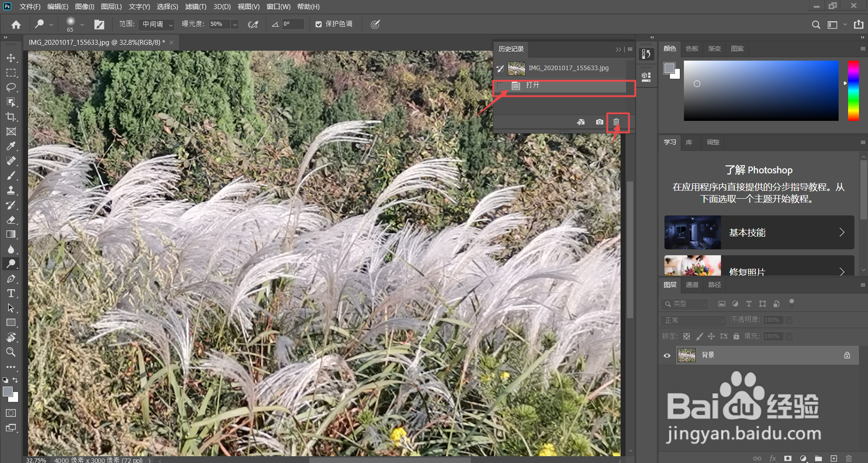Select the Eraser tool
Screen dimensions: 868x463
tap(11, 220)
